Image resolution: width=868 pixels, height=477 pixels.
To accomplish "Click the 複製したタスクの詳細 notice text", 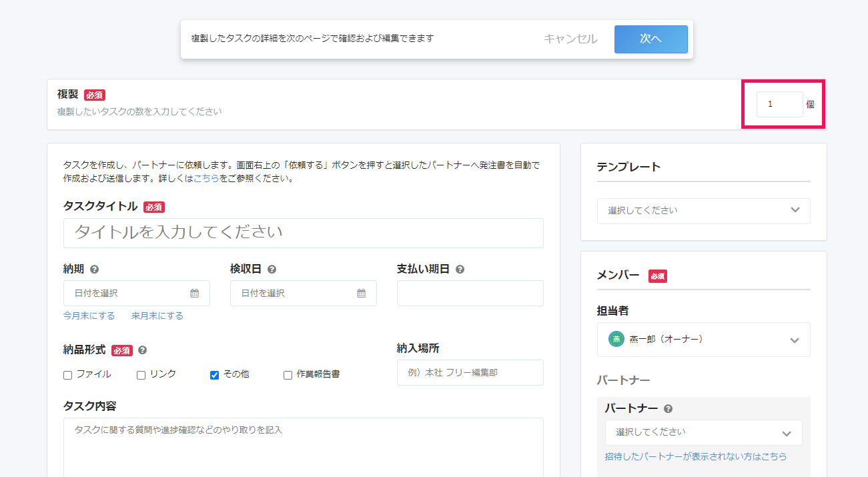I will coord(313,38).
